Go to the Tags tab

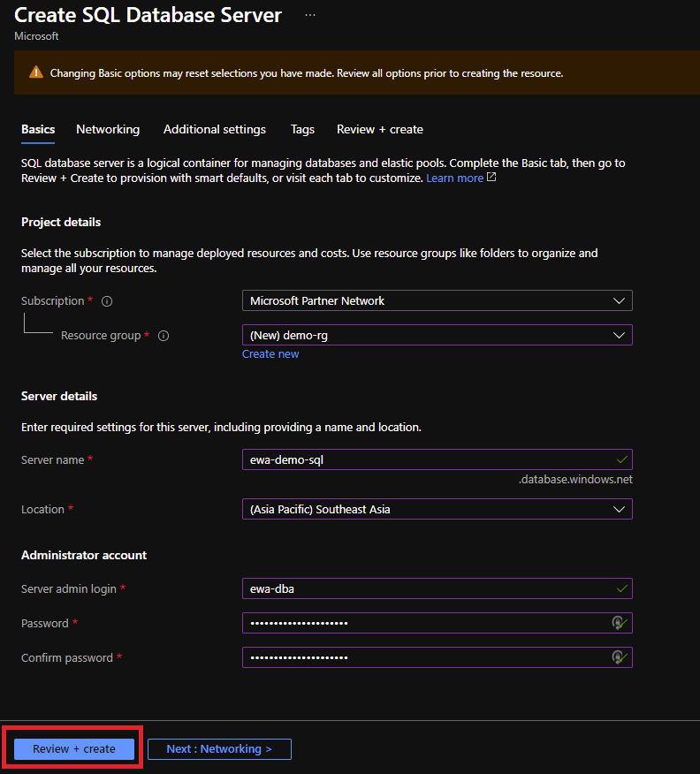[302, 129]
